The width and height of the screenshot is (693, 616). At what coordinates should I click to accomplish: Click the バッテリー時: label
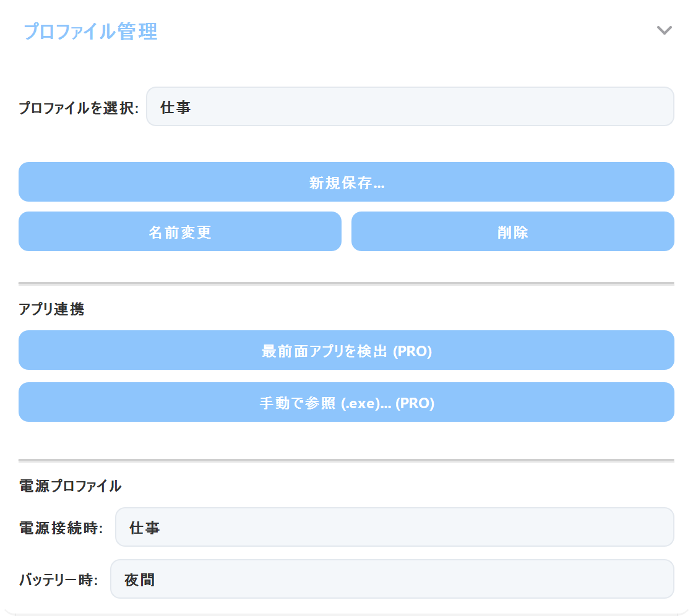click(x=58, y=580)
